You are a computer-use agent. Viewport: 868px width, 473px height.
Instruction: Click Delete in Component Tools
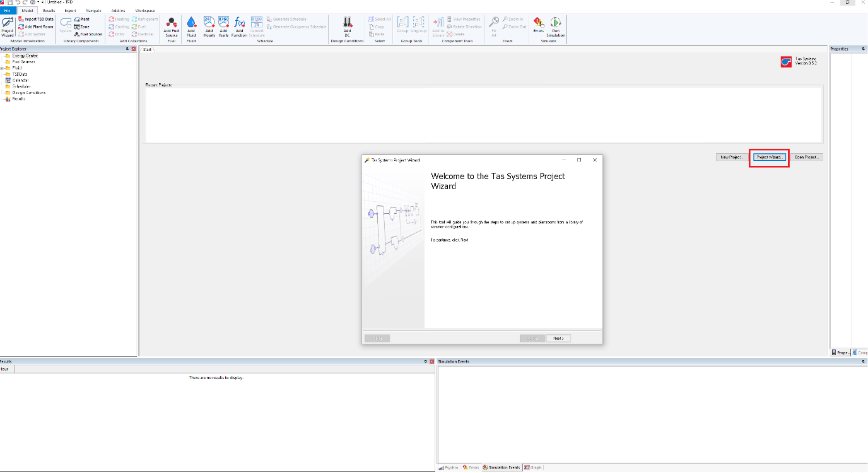(455, 34)
